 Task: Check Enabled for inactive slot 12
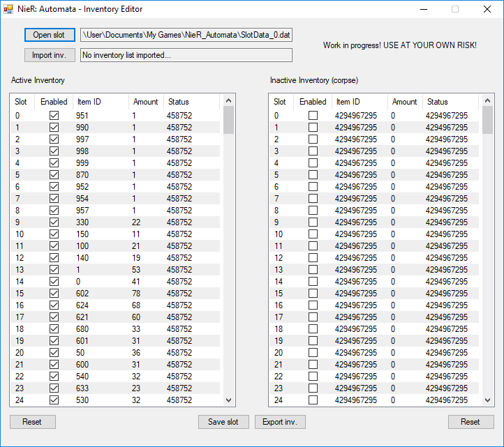click(x=313, y=258)
